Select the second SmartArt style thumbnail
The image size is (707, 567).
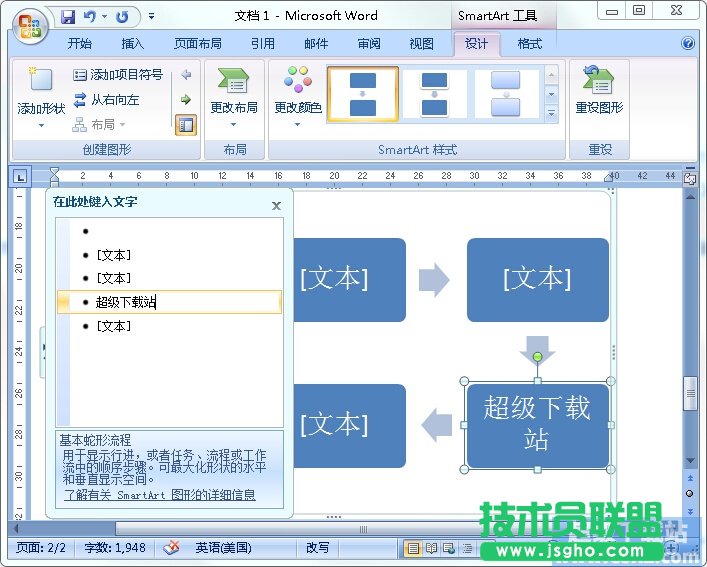[435, 94]
